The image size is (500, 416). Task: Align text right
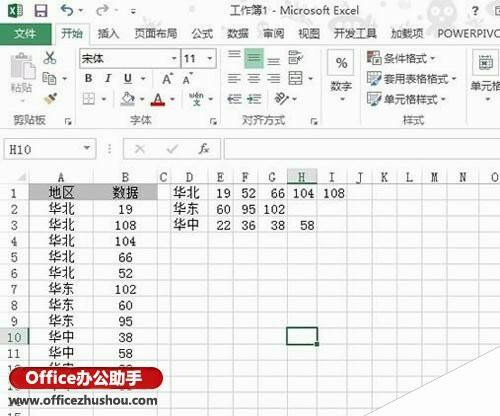(274, 79)
